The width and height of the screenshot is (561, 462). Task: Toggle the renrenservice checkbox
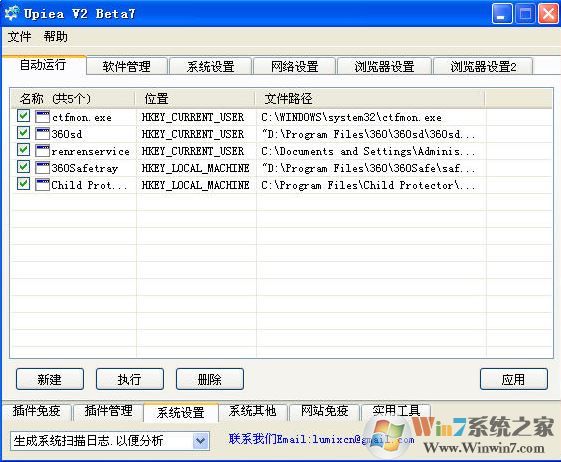23,150
